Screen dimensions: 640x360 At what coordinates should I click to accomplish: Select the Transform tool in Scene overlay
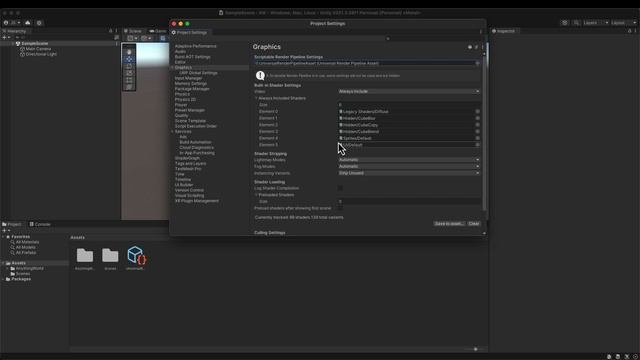pyautogui.click(x=129, y=87)
